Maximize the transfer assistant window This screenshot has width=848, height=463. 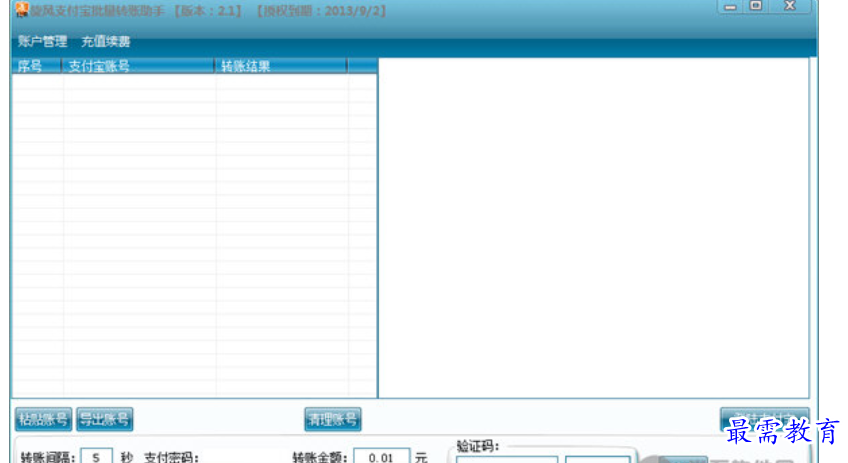(x=756, y=6)
